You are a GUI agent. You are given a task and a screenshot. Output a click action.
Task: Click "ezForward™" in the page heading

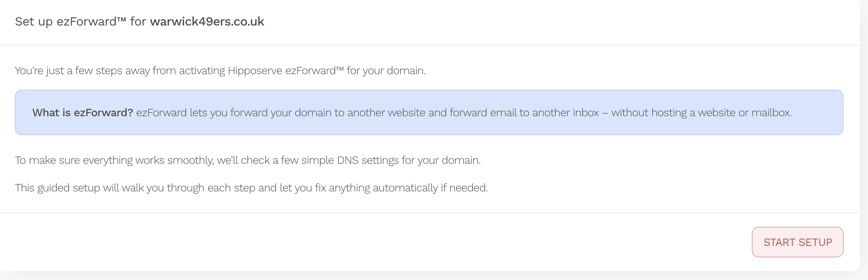91,22
